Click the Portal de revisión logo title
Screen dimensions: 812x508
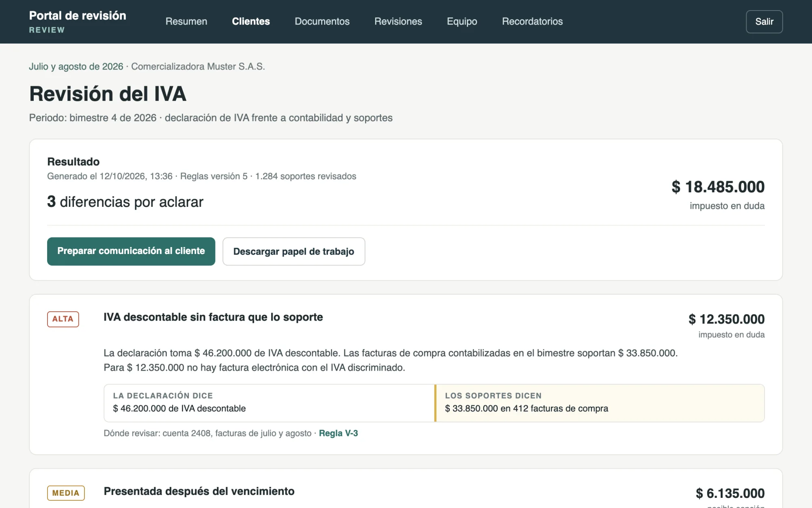tap(78, 16)
